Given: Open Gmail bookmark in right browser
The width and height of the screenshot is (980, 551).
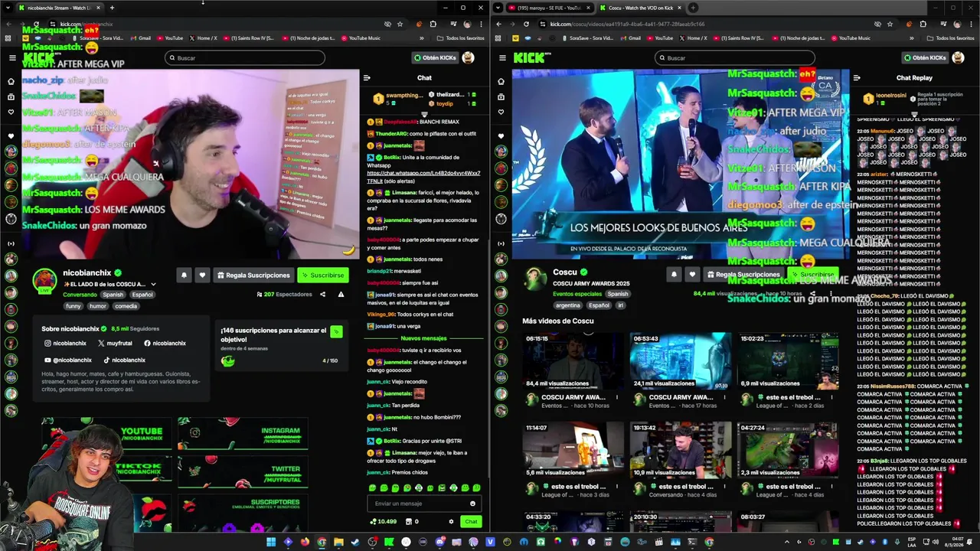Looking at the screenshot, I should (x=629, y=37).
